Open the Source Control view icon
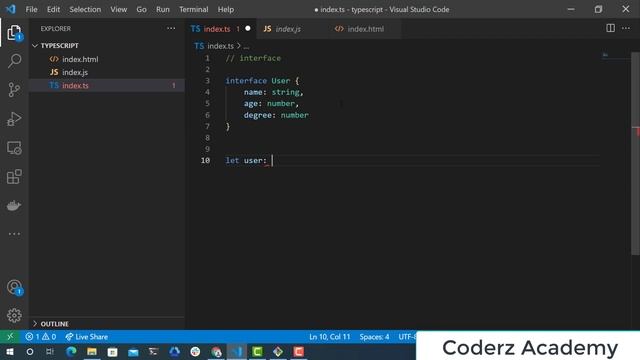This screenshot has height=360, width=640. [x=14, y=89]
